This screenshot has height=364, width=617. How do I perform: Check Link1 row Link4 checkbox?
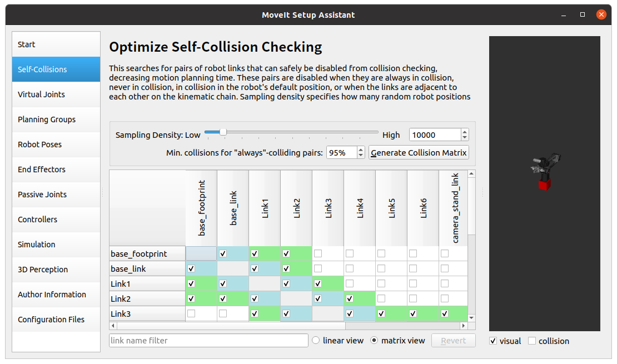pyautogui.click(x=350, y=283)
